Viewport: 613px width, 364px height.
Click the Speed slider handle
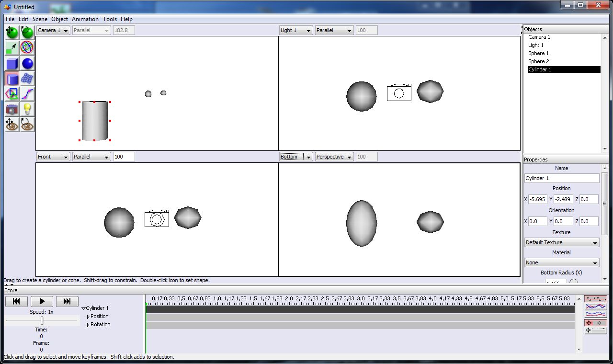[x=42, y=320]
